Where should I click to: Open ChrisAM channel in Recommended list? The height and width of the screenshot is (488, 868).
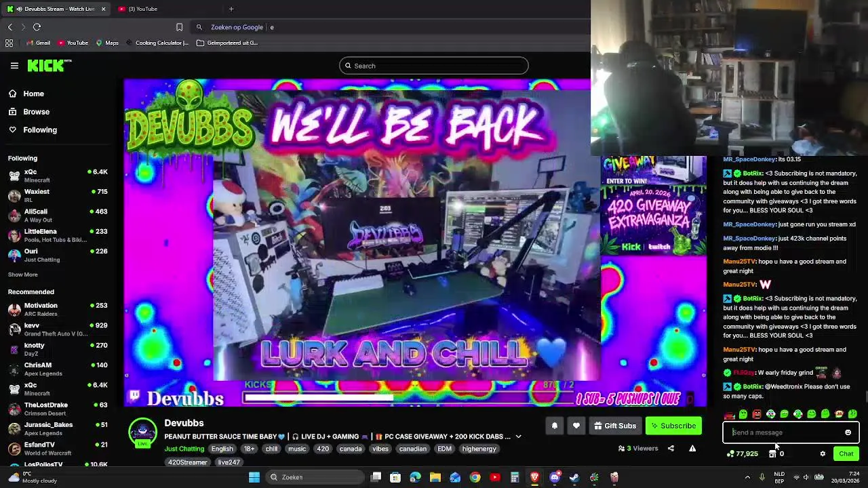[x=58, y=369]
